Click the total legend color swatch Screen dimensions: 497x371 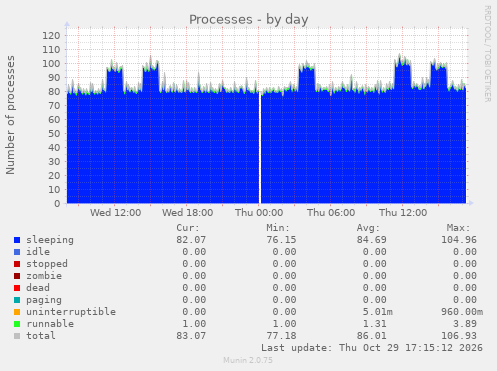pyautogui.click(x=17, y=336)
